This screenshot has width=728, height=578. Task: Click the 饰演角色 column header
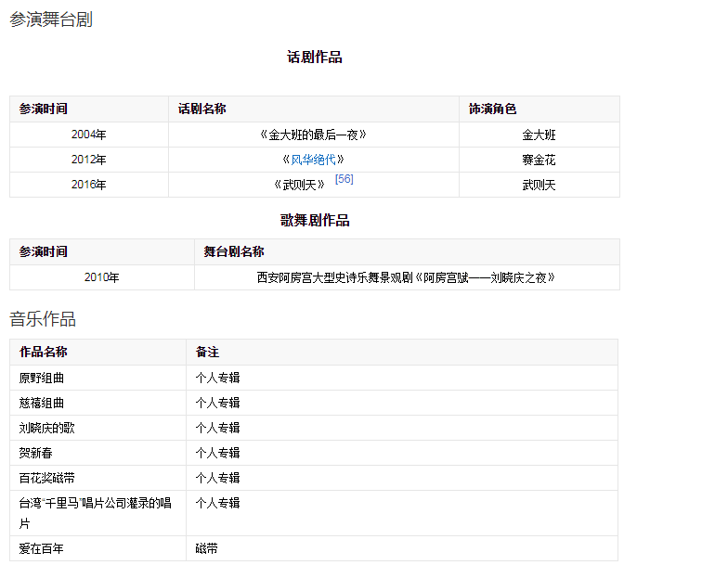click(492, 109)
